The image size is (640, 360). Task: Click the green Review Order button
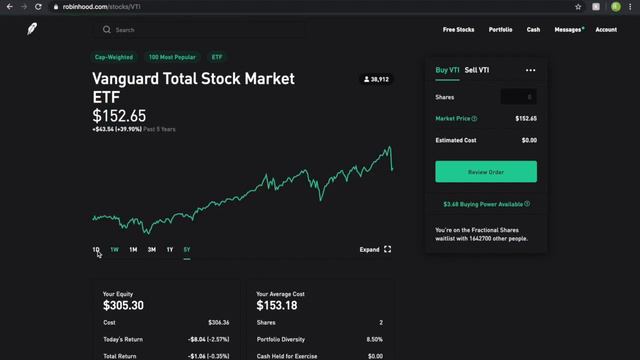(x=486, y=171)
